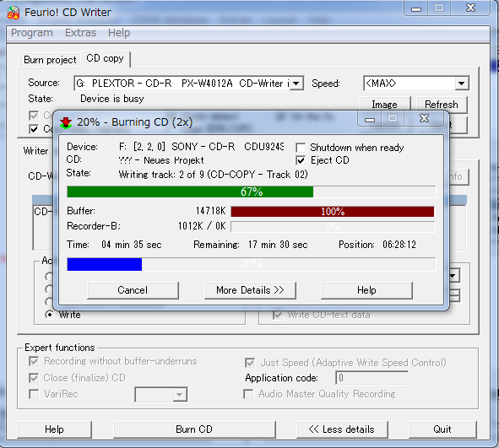Click the << Less details button
The image size is (499, 448).
pos(342,429)
